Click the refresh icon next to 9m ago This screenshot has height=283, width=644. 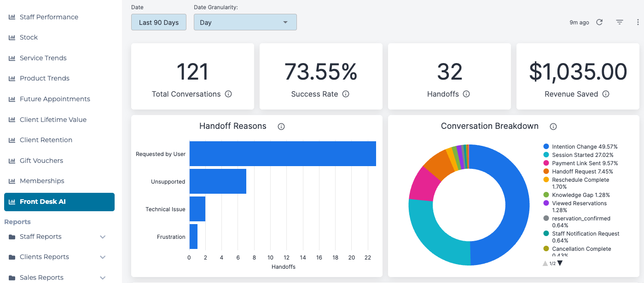click(x=599, y=22)
